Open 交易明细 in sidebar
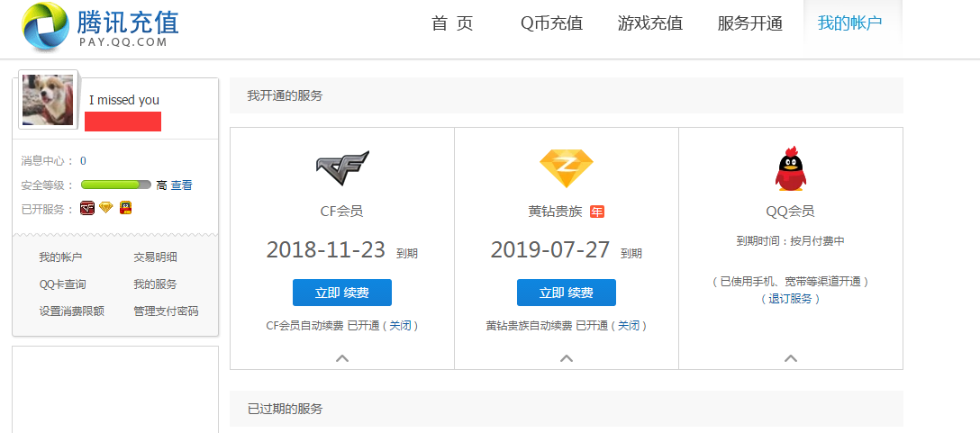Viewport: 980px width, 433px height. [155, 257]
